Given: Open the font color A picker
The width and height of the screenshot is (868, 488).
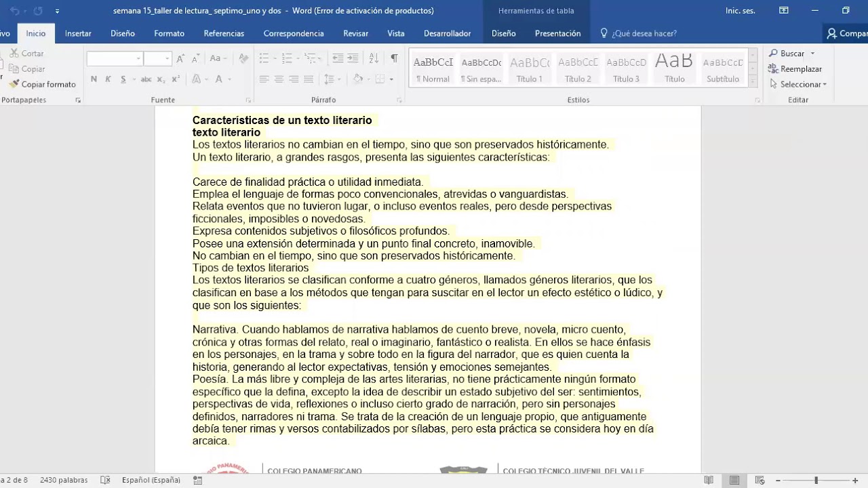Looking at the screenshot, I should point(219,79).
